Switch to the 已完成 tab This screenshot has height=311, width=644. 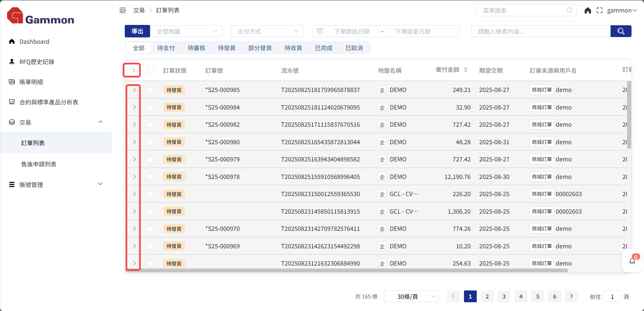coord(324,48)
